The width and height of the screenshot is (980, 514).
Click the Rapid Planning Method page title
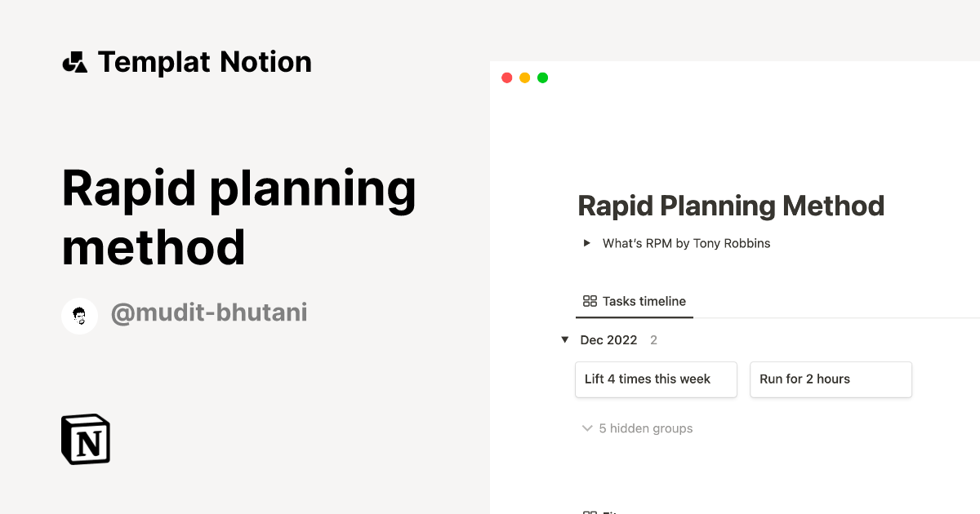pos(730,206)
